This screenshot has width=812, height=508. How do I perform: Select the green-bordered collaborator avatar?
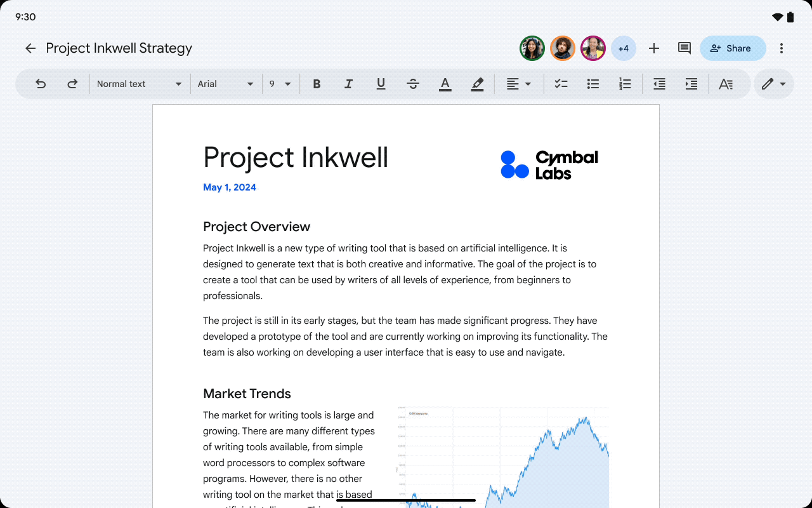[x=532, y=48]
